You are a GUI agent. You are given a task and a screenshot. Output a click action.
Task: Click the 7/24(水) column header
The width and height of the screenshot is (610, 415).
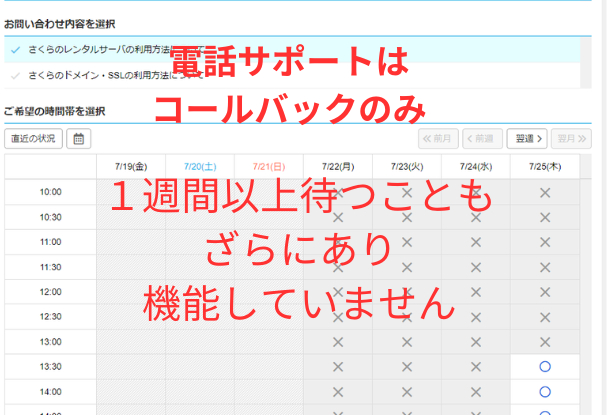[x=476, y=166]
